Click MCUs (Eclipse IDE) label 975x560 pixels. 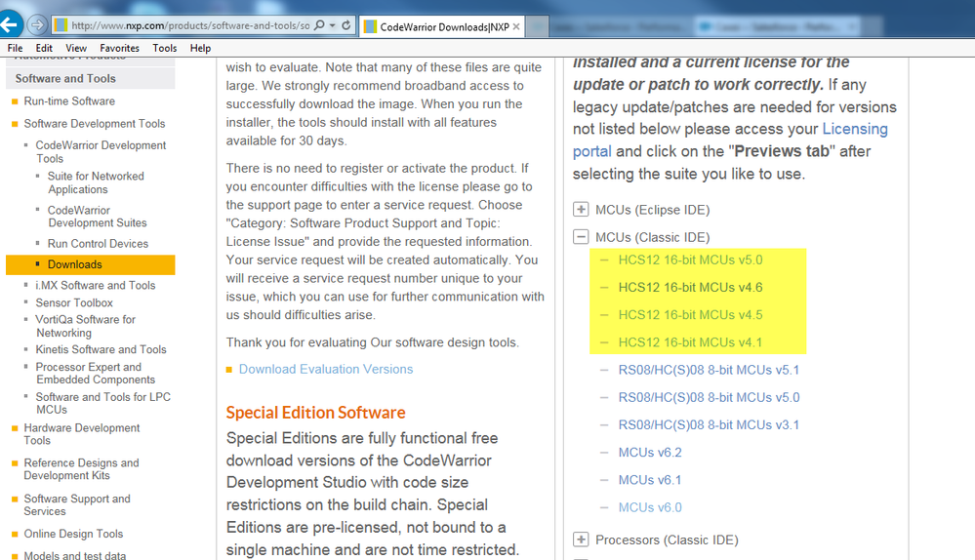tap(652, 210)
